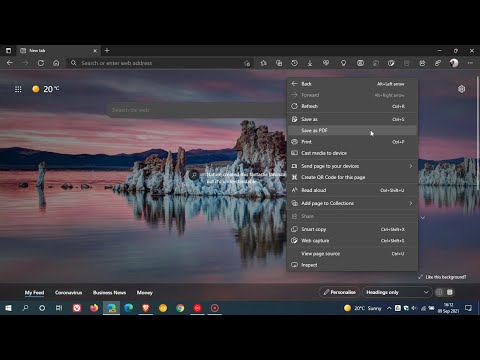Expand the chevron below the context menu
The height and width of the screenshot is (360, 480).
[423, 218]
